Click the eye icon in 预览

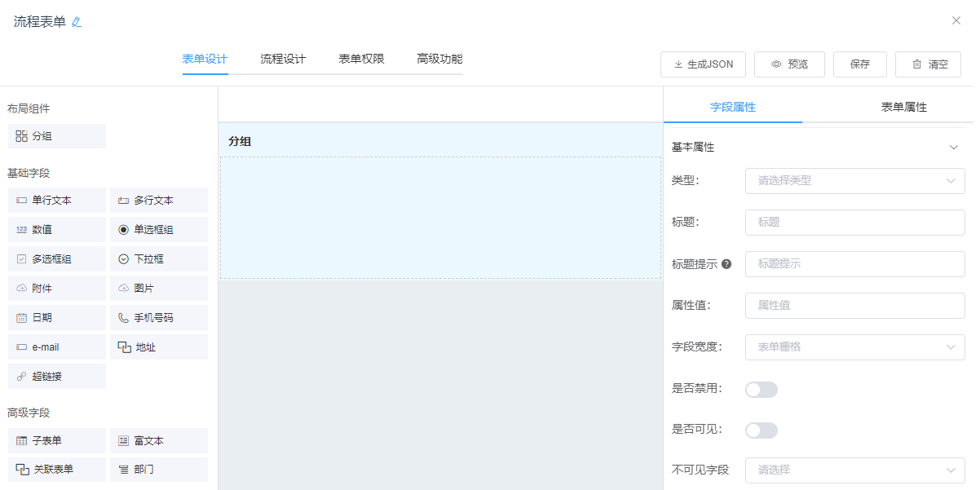pos(776,64)
